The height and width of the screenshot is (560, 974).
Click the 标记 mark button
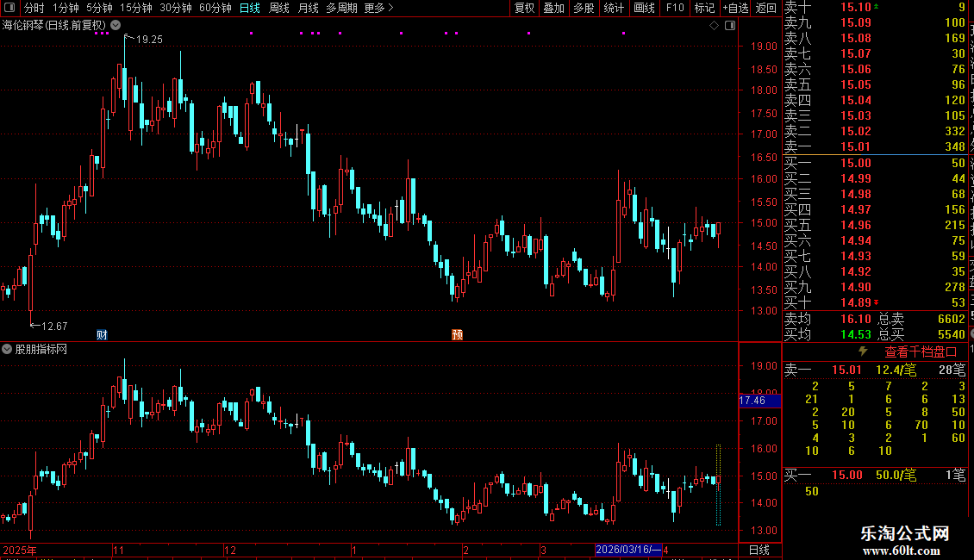coord(704,8)
